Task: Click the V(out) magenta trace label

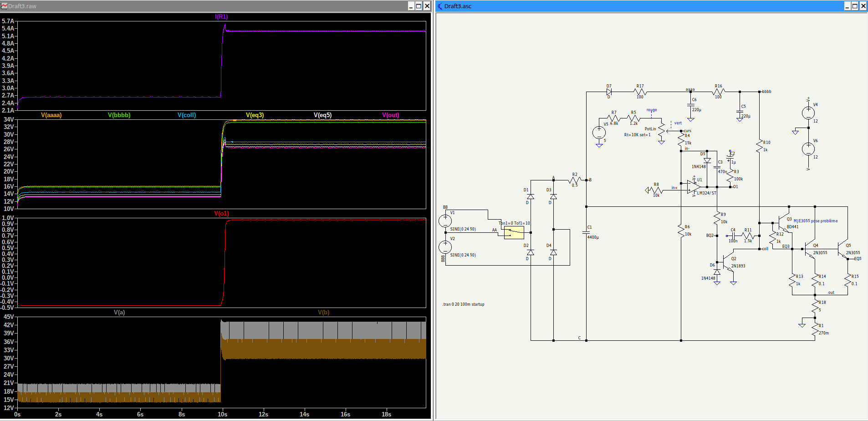Action: [390, 115]
